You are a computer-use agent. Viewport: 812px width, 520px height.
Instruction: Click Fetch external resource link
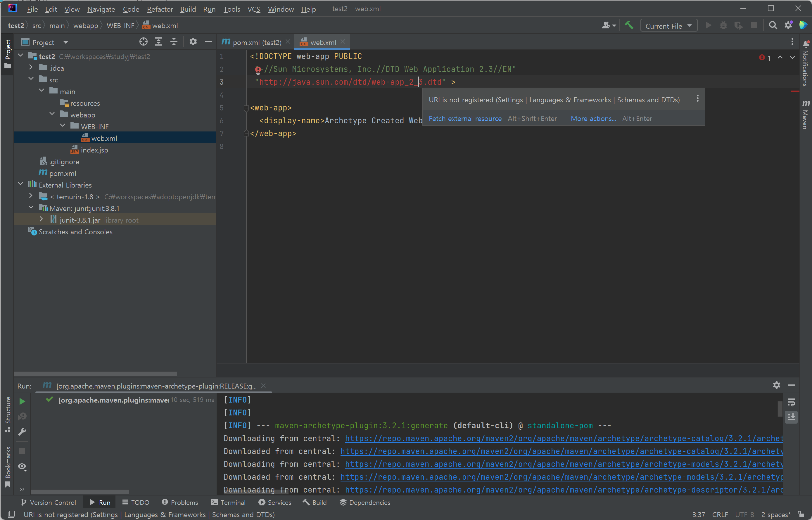pos(465,119)
